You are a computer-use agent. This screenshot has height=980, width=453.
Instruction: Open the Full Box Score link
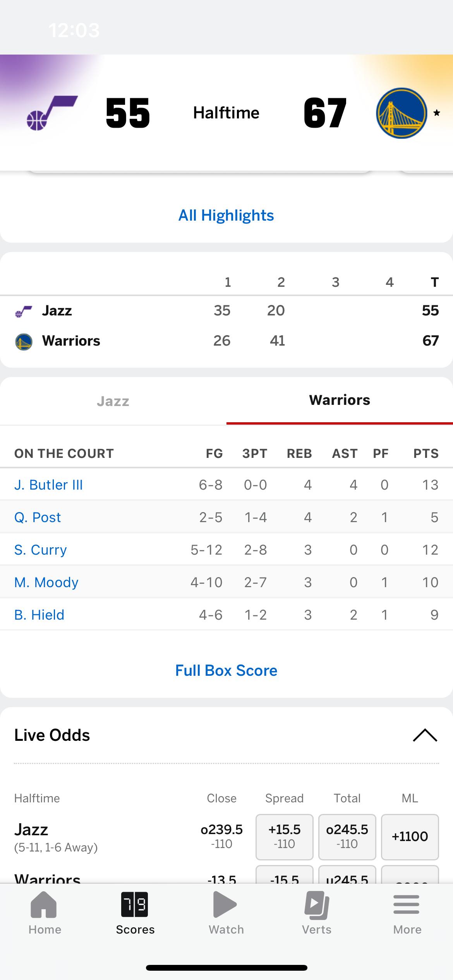[226, 671]
